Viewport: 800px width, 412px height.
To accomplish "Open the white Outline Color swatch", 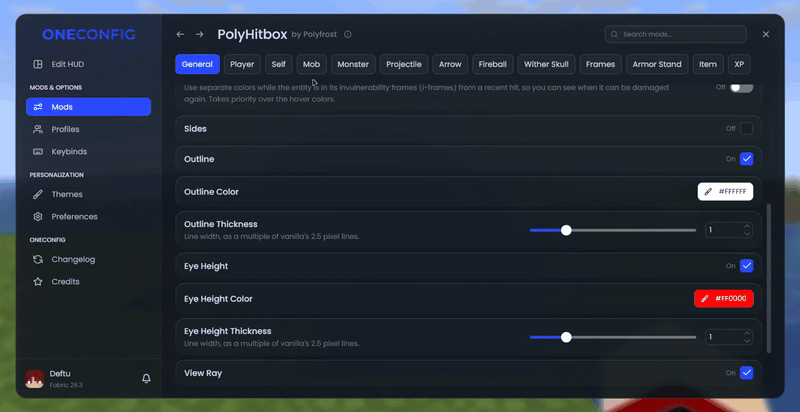I will click(x=726, y=192).
